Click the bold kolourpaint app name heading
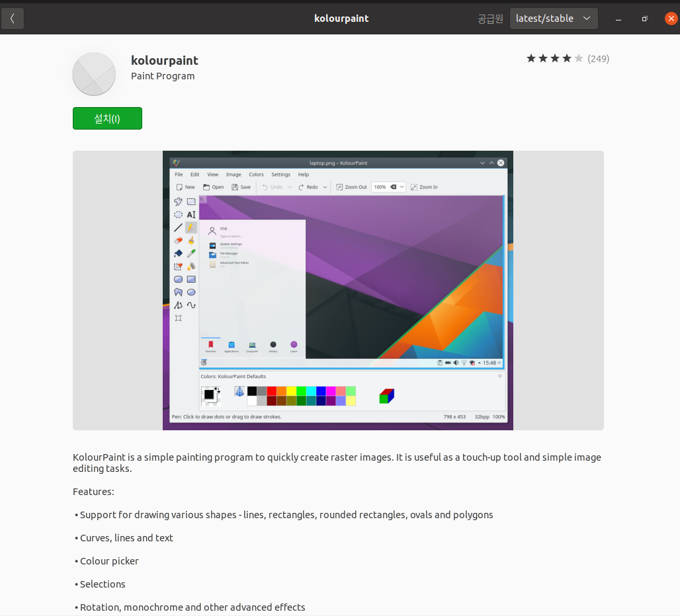 (x=164, y=60)
